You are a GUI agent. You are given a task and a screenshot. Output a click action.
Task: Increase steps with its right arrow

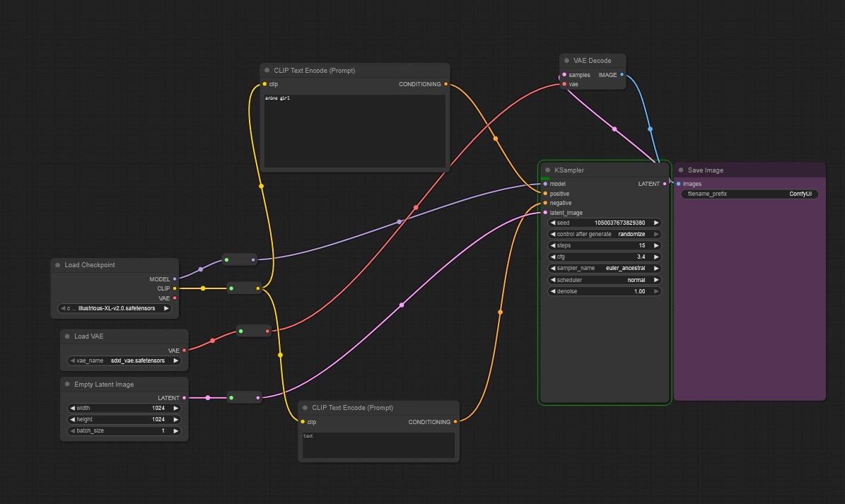pos(655,245)
